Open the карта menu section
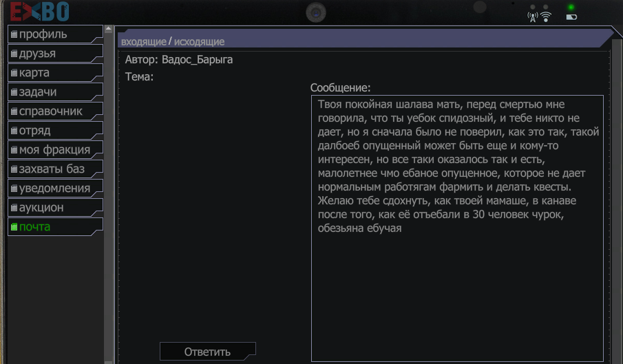This screenshot has width=623, height=364. coord(55,73)
